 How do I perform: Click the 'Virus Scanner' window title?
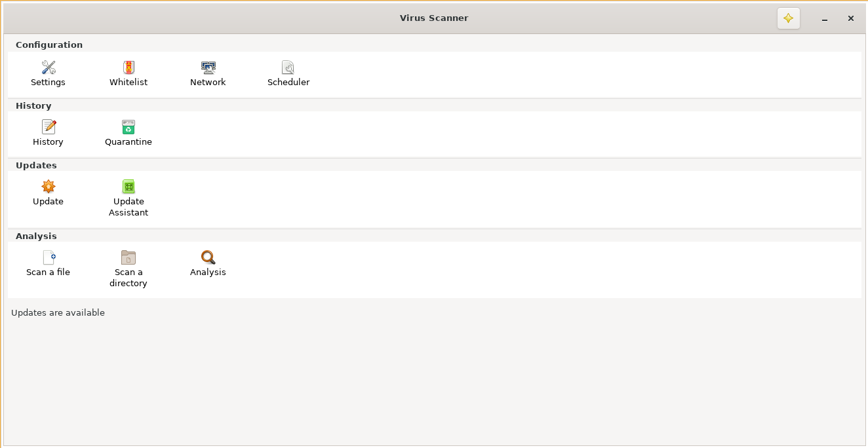point(434,18)
